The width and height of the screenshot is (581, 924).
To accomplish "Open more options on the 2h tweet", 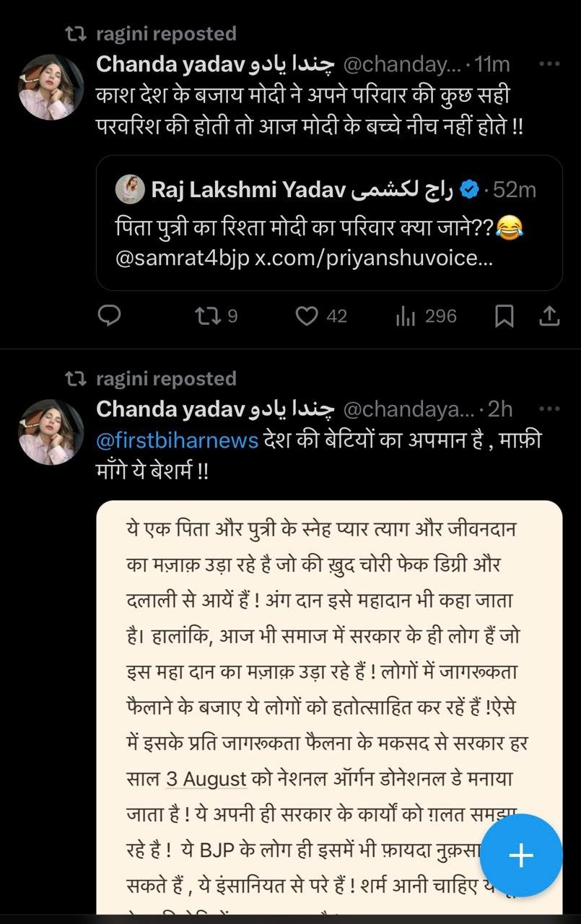I will (549, 409).
